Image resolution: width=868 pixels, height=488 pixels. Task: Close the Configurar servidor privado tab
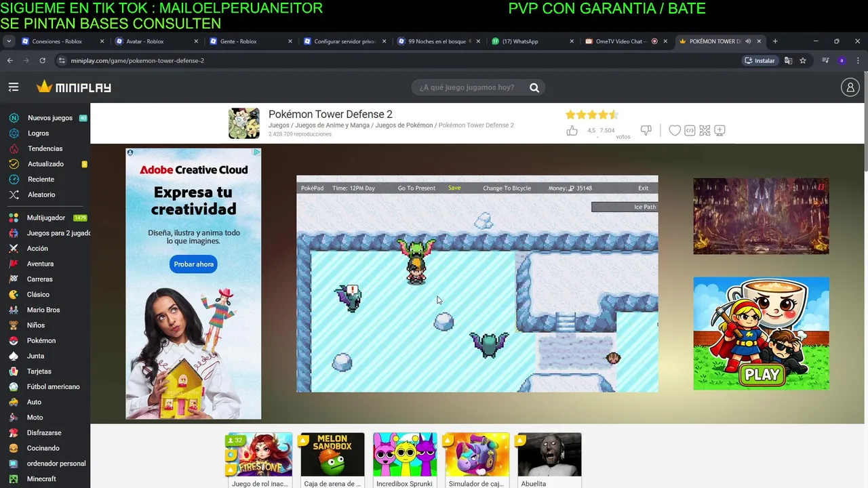click(384, 41)
